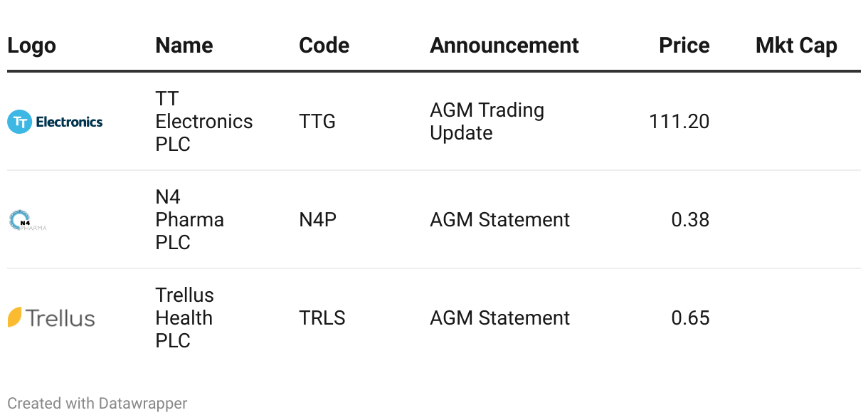Click the Announcement column header
This screenshot has height=420, width=868.
(x=504, y=46)
